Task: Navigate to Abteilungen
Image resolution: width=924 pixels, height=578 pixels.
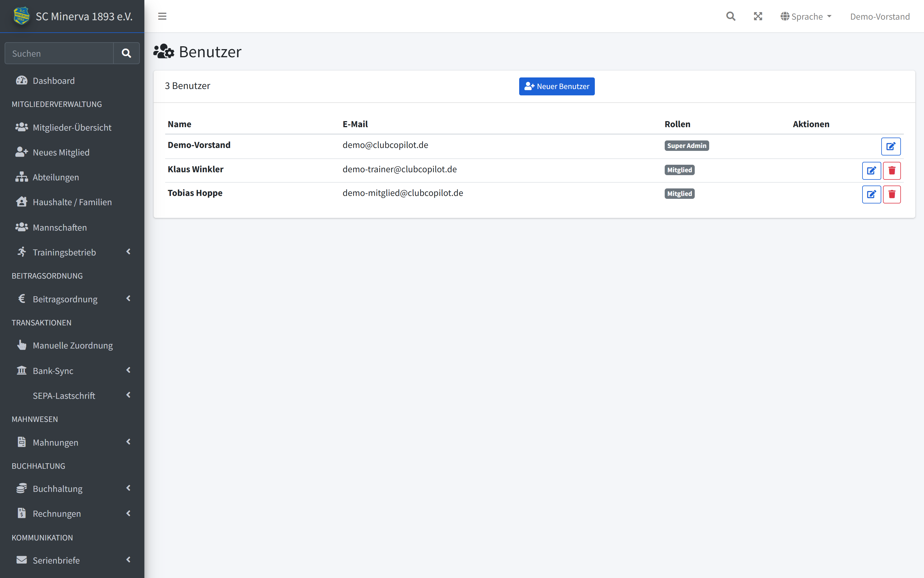Action: pyautogui.click(x=72, y=177)
